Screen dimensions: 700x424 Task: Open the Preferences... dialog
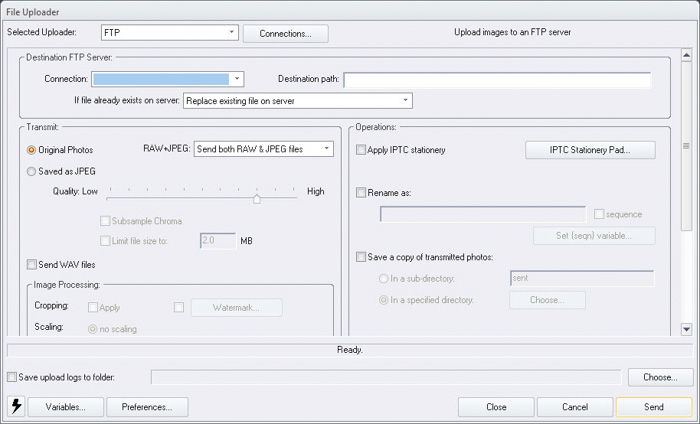tap(147, 407)
